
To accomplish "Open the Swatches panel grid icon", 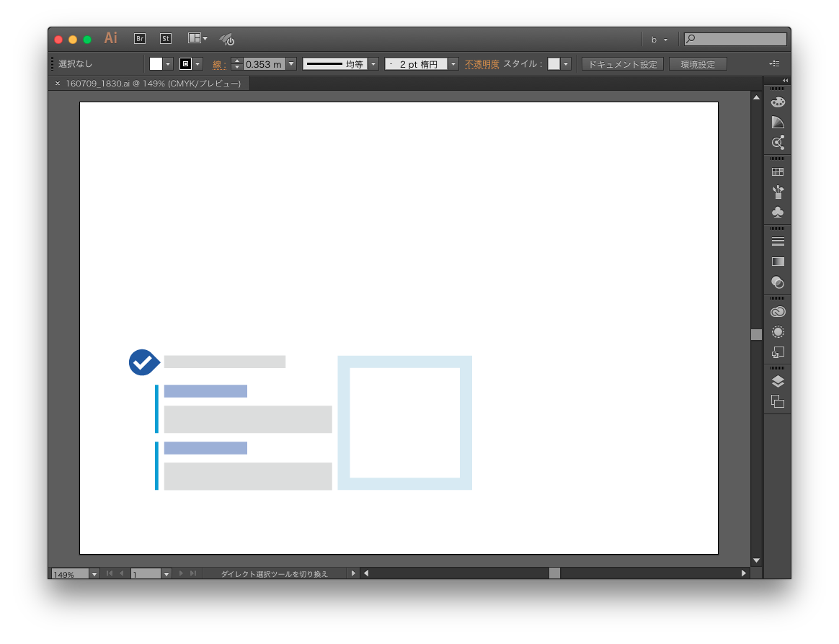I will [778, 171].
